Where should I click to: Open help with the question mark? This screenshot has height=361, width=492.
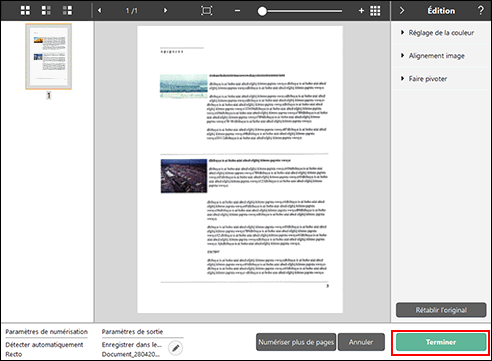[x=480, y=10]
